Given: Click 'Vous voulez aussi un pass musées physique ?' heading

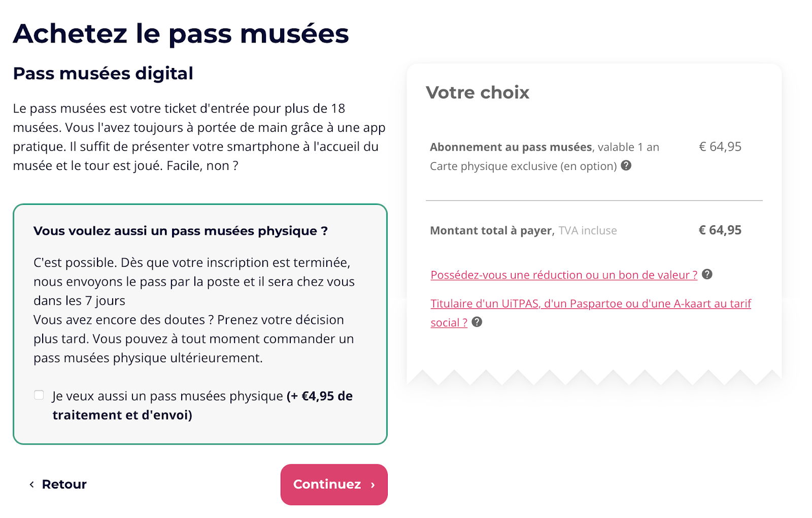Looking at the screenshot, I should point(181,231).
